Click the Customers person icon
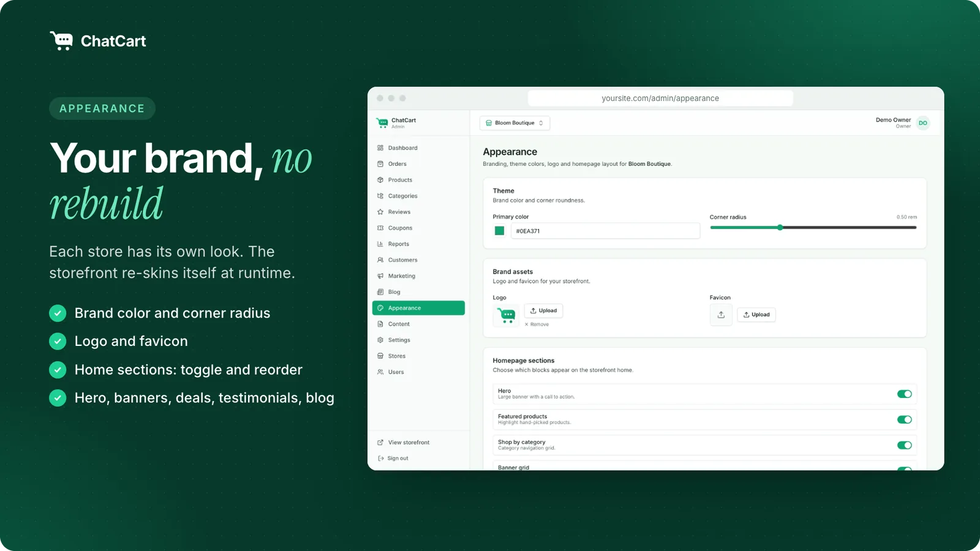 (x=380, y=260)
